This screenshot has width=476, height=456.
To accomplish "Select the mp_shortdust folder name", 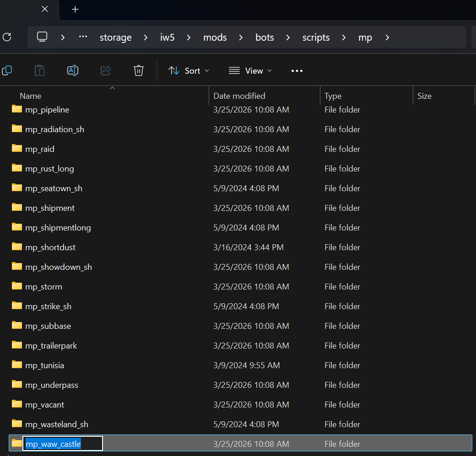I will tap(50, 247).
